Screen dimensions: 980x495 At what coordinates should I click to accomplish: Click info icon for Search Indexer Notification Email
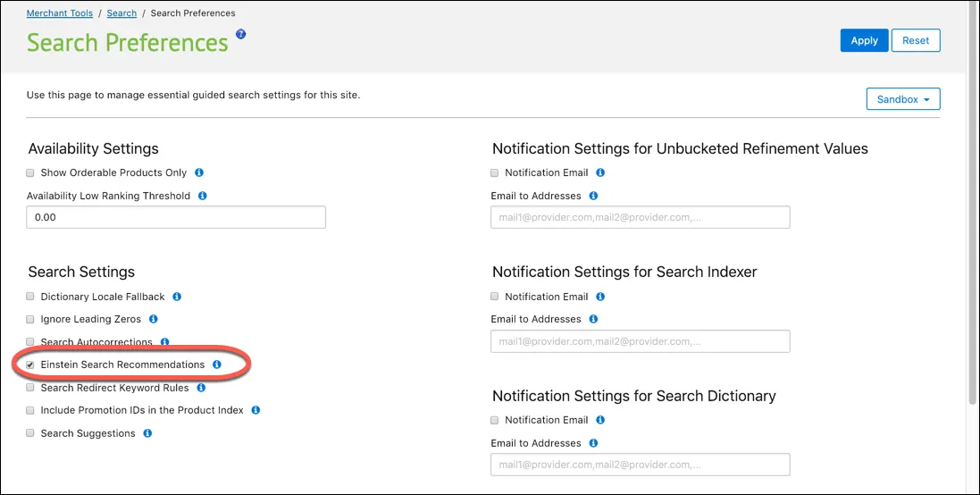pyautogui.click(x=600, y=297)
